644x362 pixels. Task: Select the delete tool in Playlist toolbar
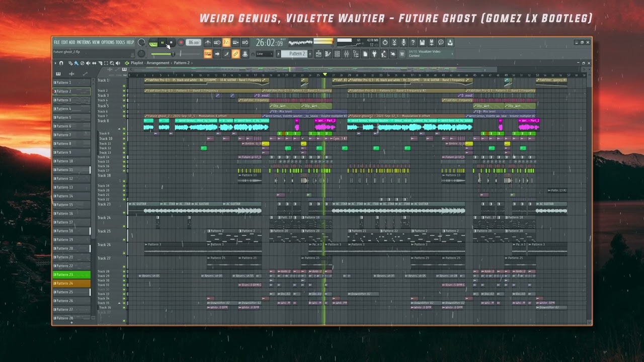click(82, 63)
